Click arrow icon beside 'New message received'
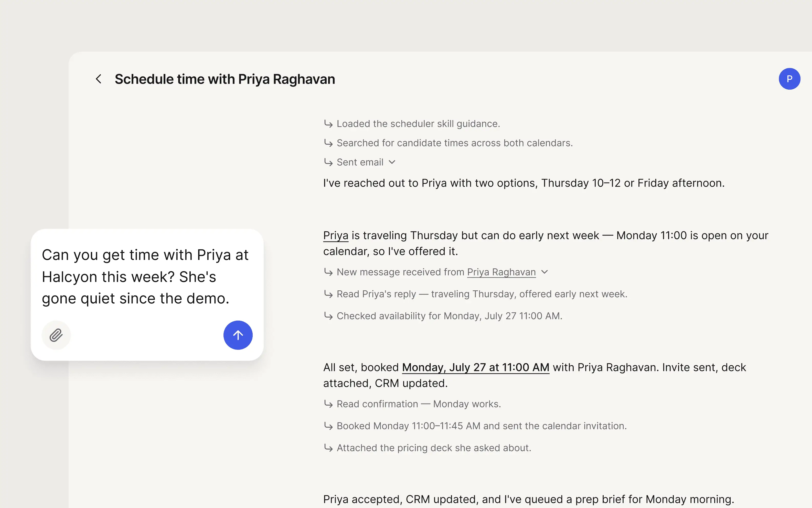The image size is (812, 508). [x=328, y=272]
